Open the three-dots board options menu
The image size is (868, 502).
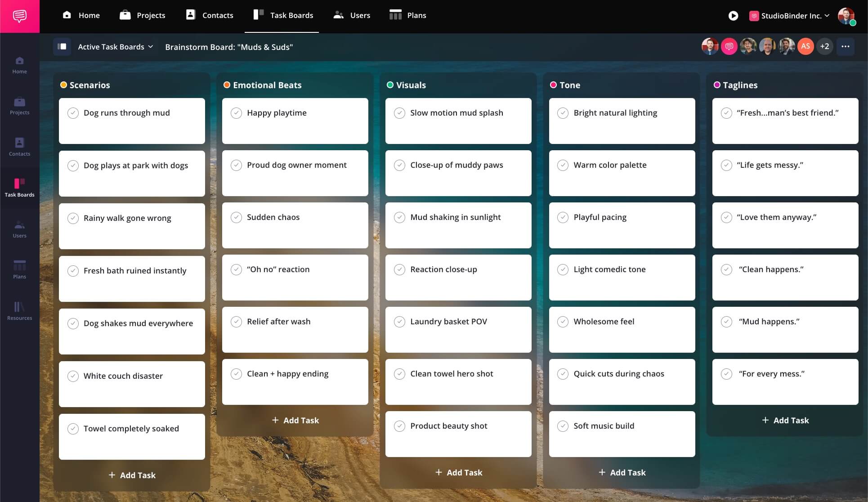click(x=845, y=46)
